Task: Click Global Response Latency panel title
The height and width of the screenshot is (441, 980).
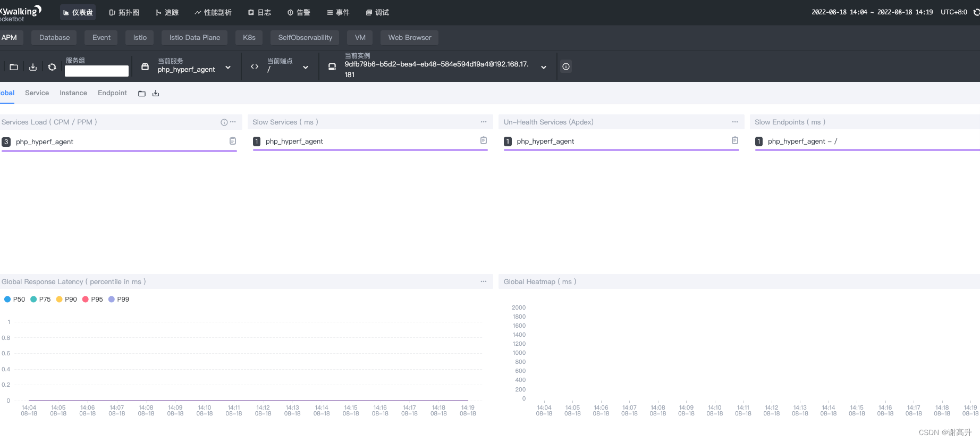Action: point(73,281)
